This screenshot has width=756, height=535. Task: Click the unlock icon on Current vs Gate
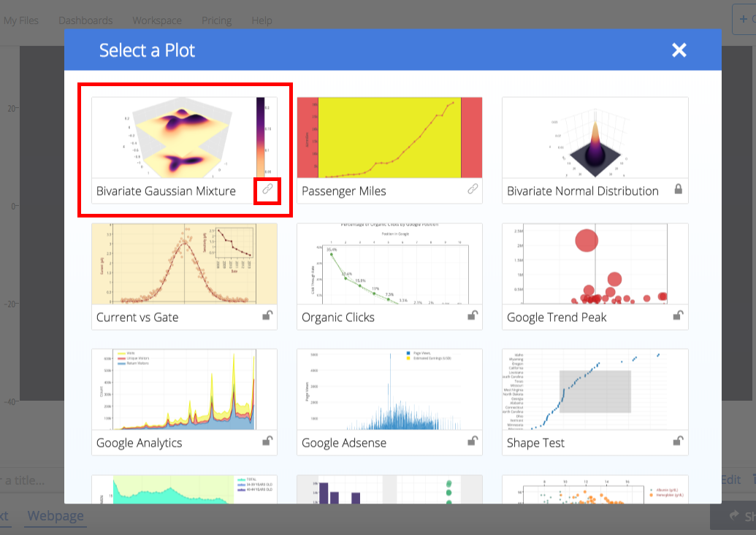pyautogui.click(x=267, y=315)
